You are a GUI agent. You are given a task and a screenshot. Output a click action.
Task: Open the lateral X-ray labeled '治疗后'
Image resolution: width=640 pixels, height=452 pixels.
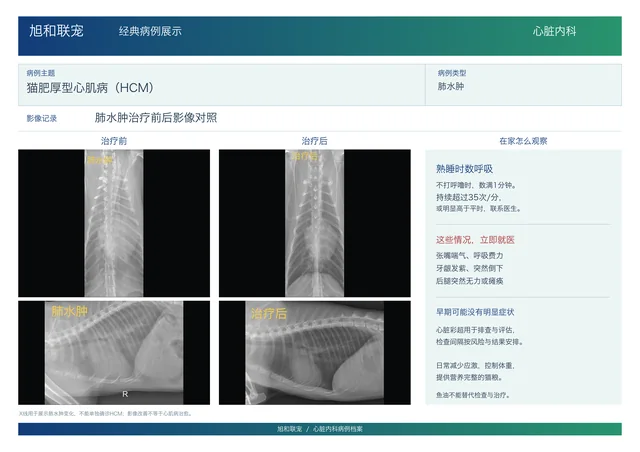click(x=315, y=353)
